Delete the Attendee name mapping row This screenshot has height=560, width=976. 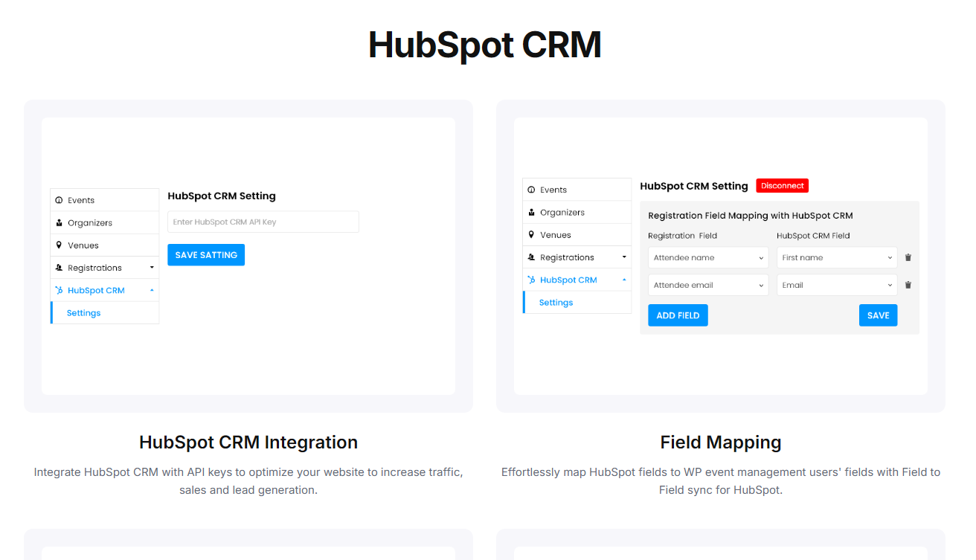tap(908, 257)
